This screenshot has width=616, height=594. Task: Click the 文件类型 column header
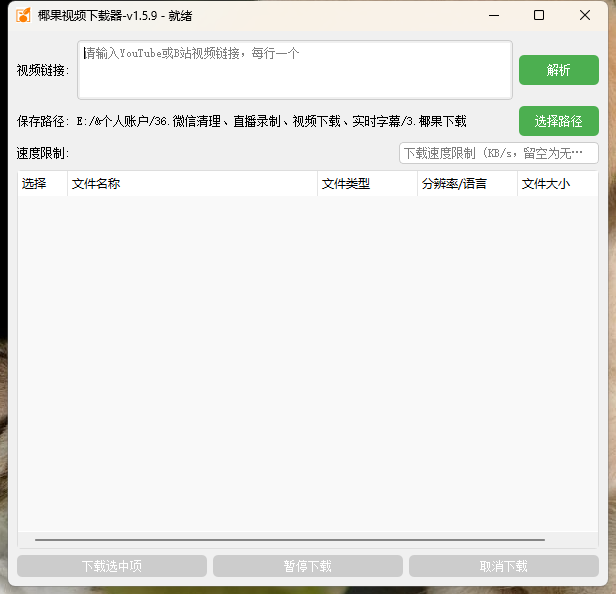pyautogui.click(x=367, y=184)
